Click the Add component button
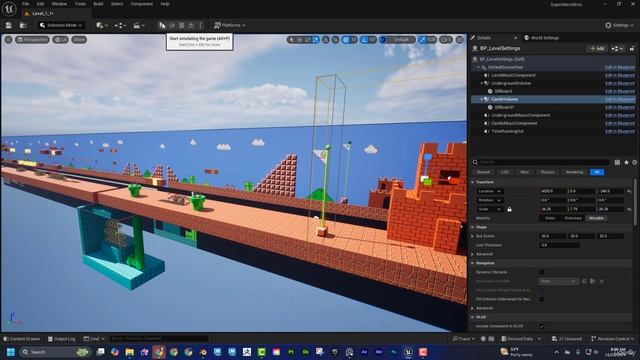The image size is (640, 360). (x=597, y=49)
